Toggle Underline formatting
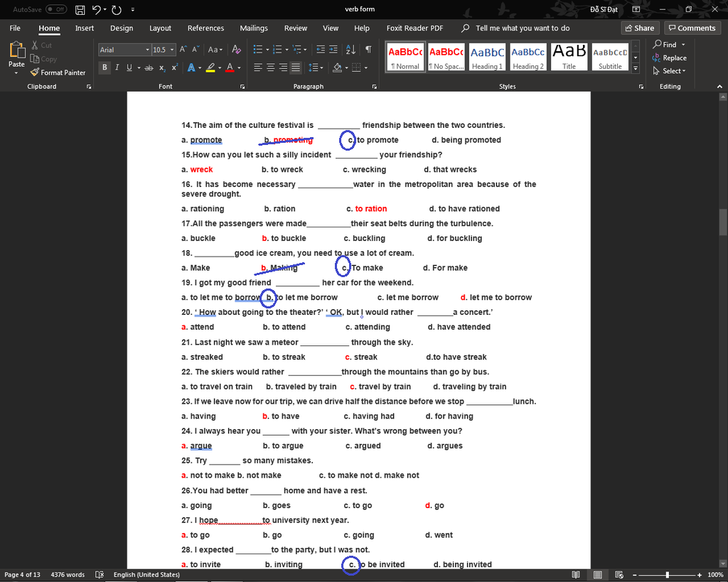The width and height of the screenshot is (728, 582). click(x=129, y=68)
